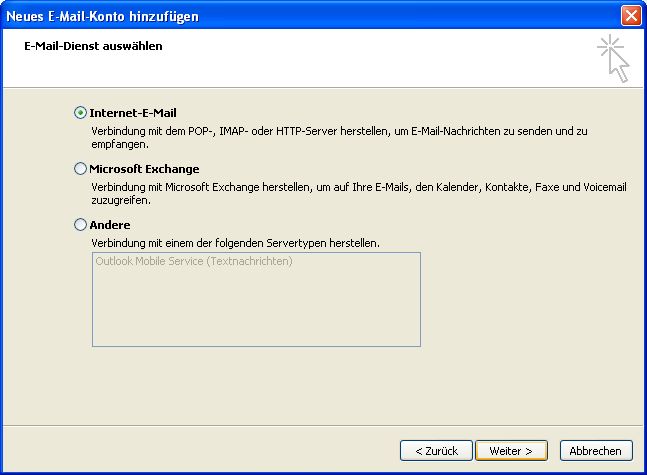Image resolution: width=647 pixels, height=475 pixels.
Task: Enable the Andere radio button circle
Action: 81,225
